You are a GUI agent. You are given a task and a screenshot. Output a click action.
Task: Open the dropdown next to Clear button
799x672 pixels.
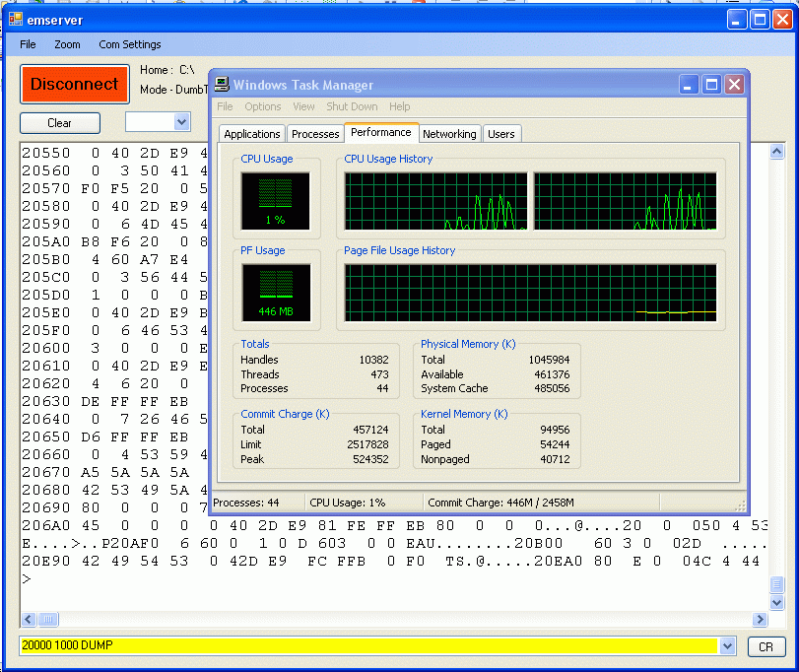(182, 122)
